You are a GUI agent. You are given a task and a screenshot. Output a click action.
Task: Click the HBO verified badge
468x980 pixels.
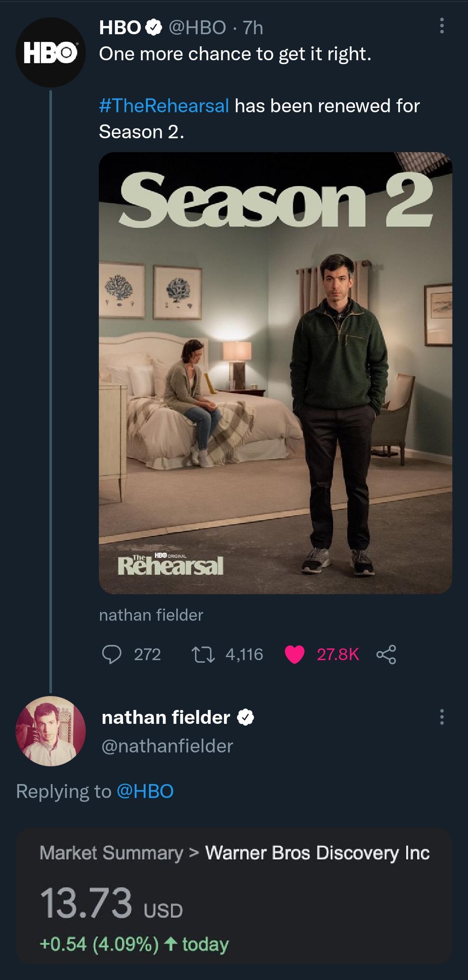[154, 28]
